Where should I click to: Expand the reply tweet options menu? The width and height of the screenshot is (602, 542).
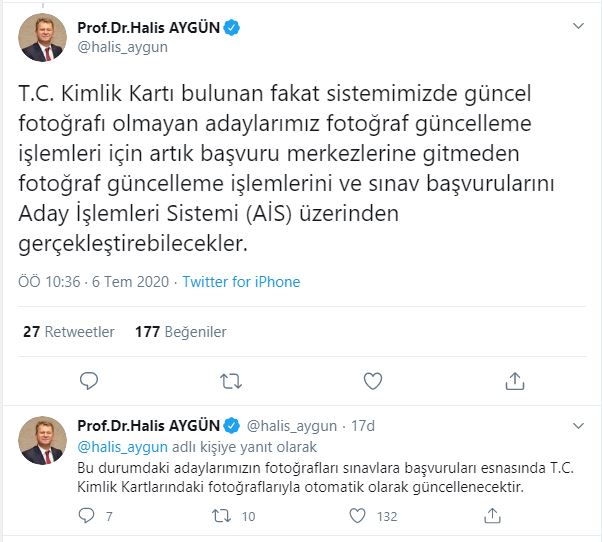point(577,426)
